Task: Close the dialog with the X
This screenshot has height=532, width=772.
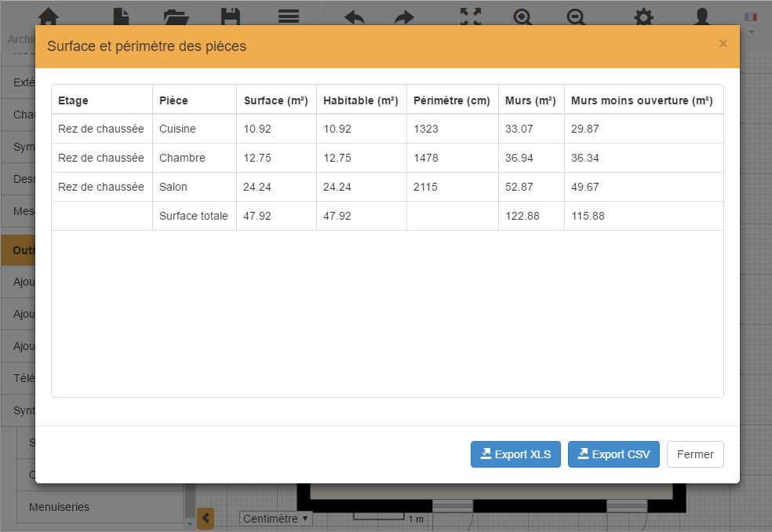Action: tap(723, 45)
